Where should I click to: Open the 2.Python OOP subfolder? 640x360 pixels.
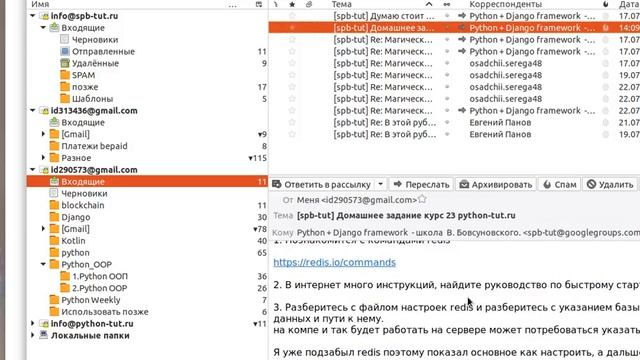coord(100,288)
